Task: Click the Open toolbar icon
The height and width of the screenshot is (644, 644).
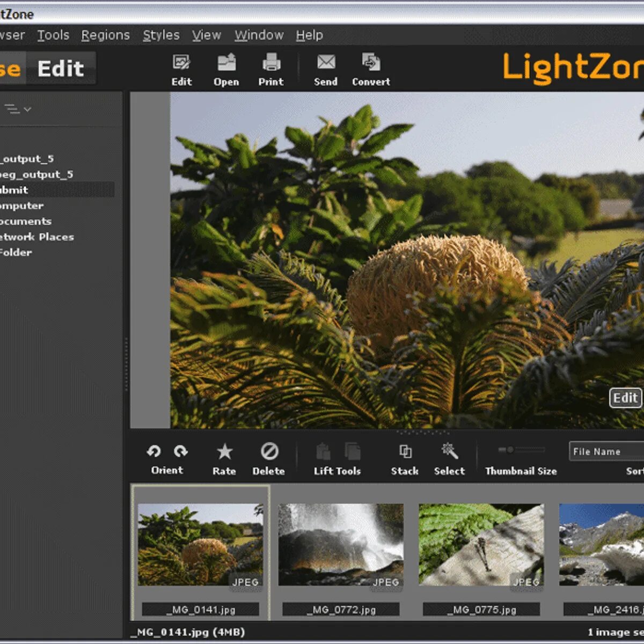Action: tap(226, 70)
